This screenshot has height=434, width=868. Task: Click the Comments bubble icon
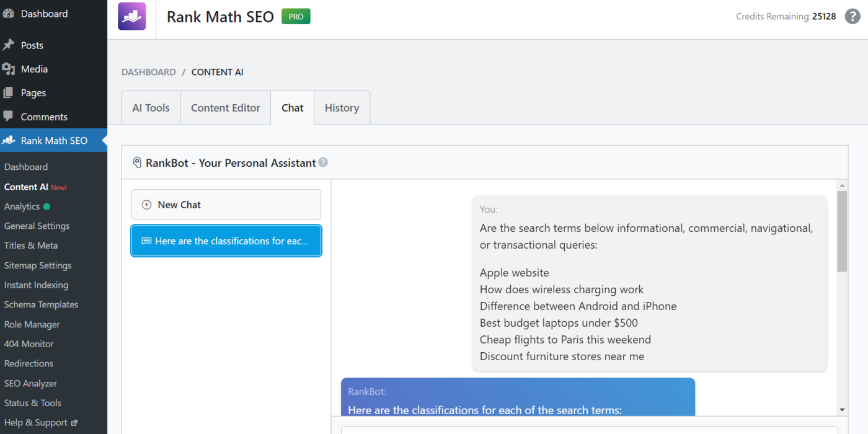[x=9, y=117]
